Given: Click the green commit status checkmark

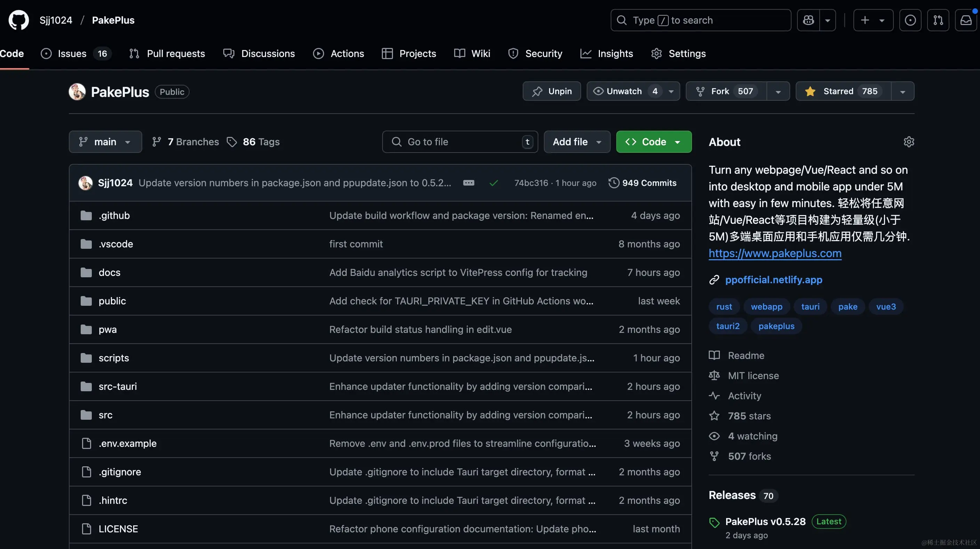Looking at the screenshot, I should pos(493,183).
